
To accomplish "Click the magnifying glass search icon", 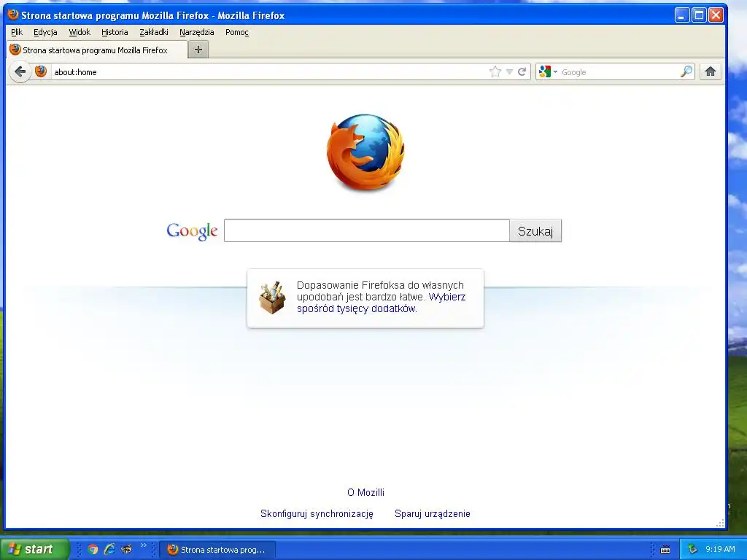I will point(686,72).
